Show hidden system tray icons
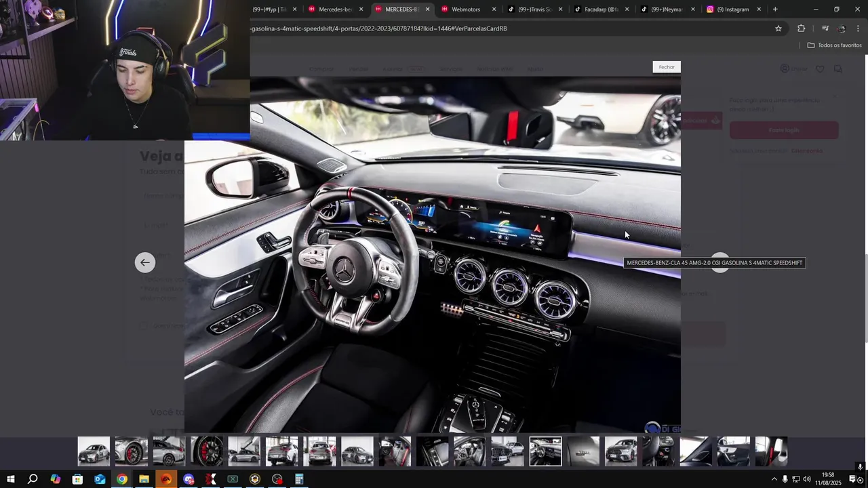868x488 pixels. click(x=774, y=479)
